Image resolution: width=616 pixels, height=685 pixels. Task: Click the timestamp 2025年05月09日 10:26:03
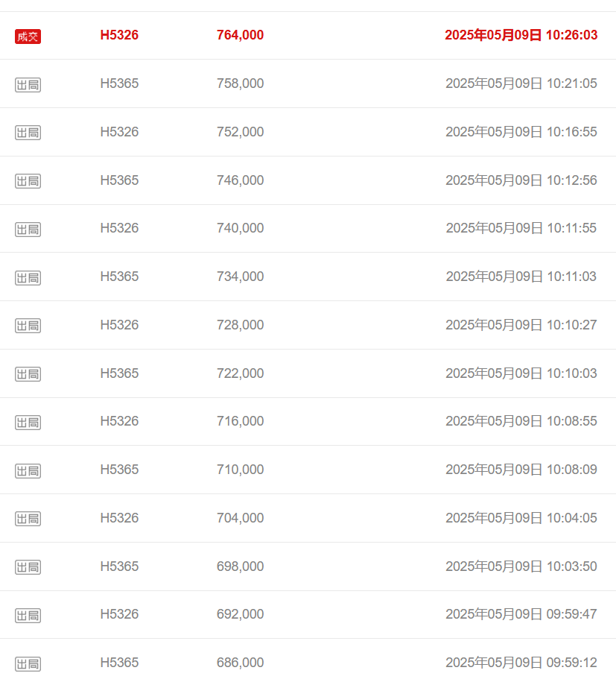point(521,35)
